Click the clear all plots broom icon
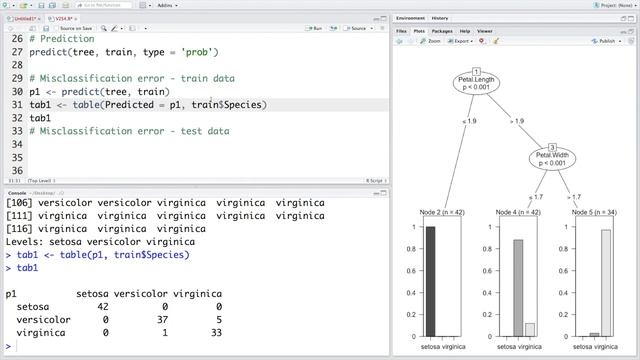The height and width of the screenshot is (360, 640). pyautogui.click(x=496, y=41)
